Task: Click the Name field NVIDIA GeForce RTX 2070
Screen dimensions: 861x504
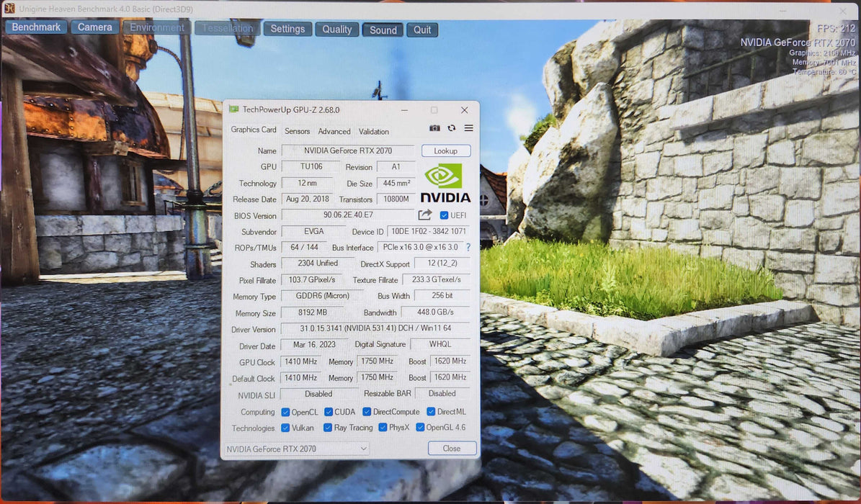Action: [x=348, y=150]
